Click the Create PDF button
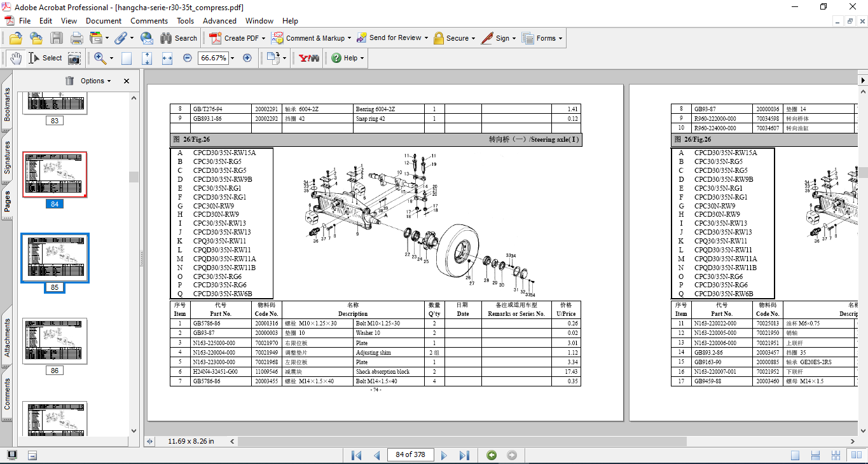868x464 pixels. [238, 38]
